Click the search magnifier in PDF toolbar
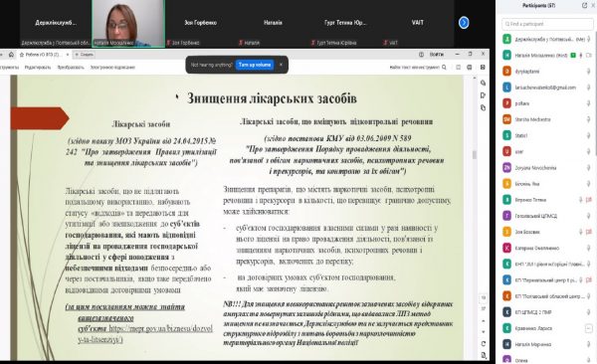Viewport: 597px width, 364px height. click(444, 68)
